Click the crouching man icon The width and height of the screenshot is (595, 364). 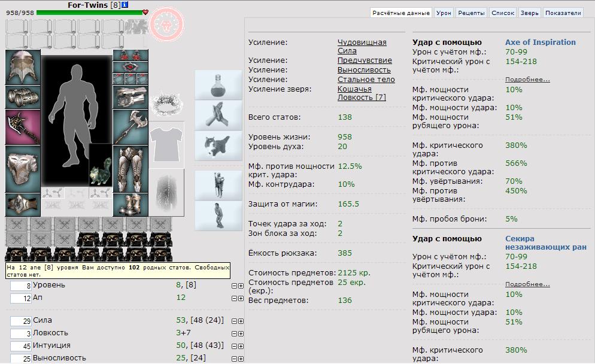pos(218,216)
